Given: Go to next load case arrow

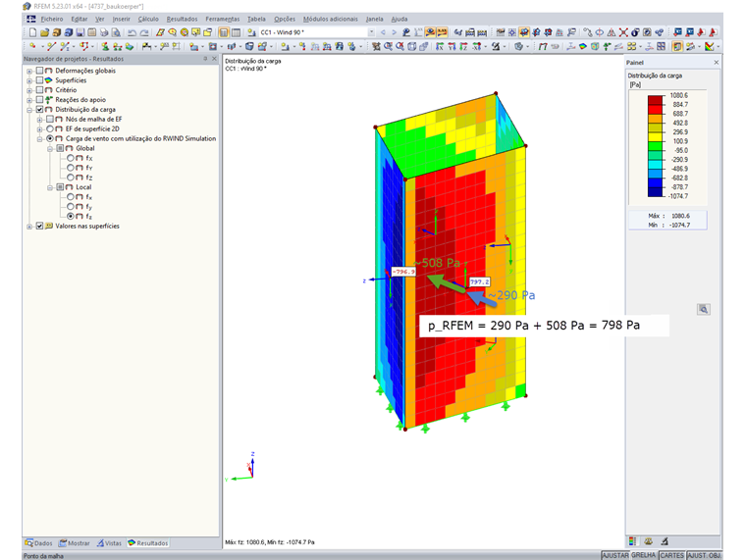Looking at the screenshot, I should 394,32.
